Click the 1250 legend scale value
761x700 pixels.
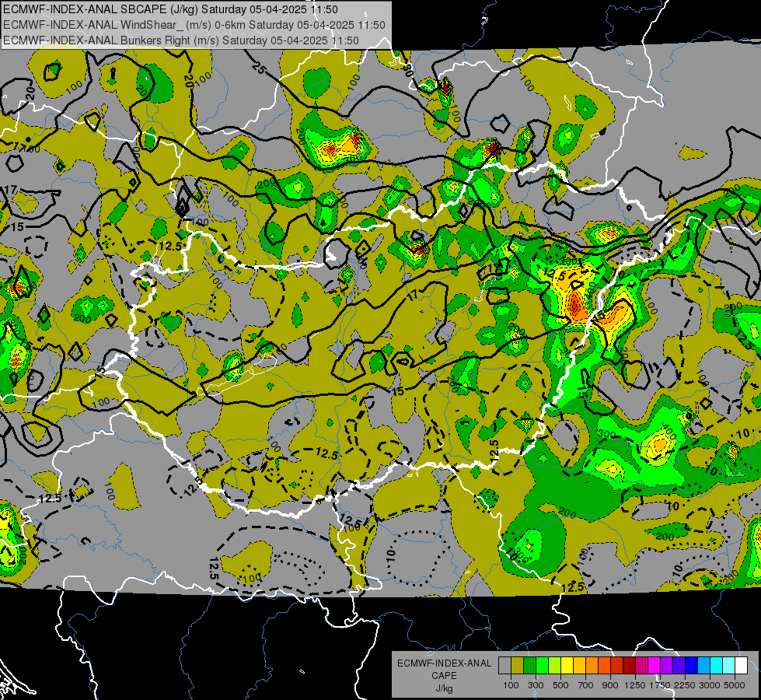click(x=635, y=685)
